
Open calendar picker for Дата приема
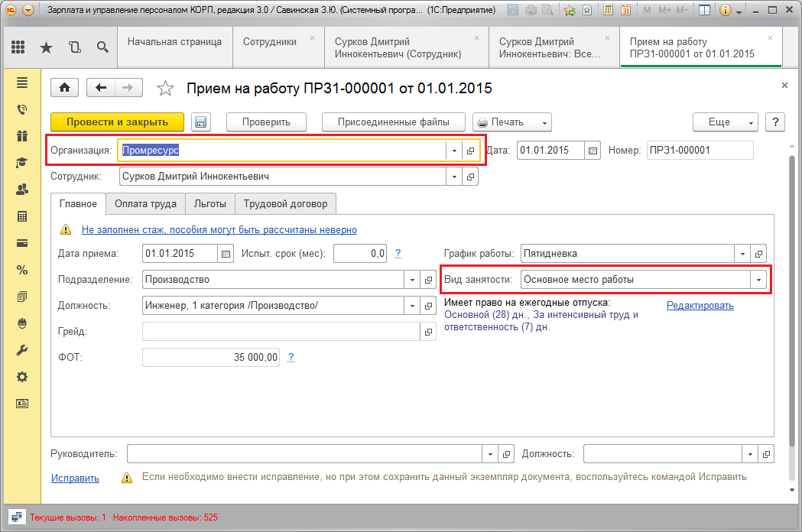(x=226, y=253)
